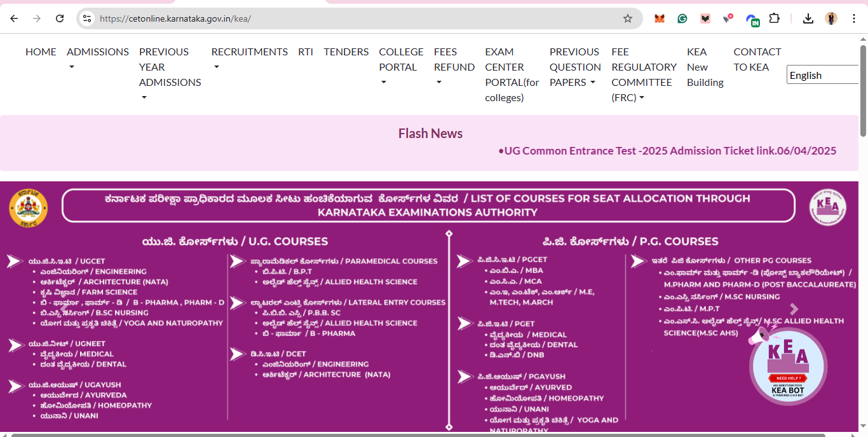Screen dimensions: 868x437
Task: Go back using the browser back arrow
Action: tap(14, 18)
